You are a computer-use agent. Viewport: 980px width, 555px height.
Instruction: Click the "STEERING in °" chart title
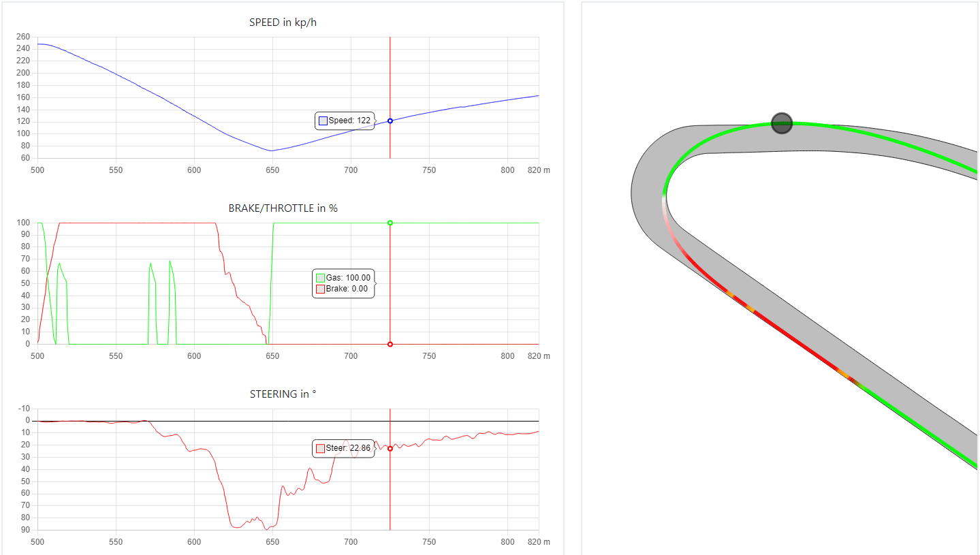(x=283, y=394)
